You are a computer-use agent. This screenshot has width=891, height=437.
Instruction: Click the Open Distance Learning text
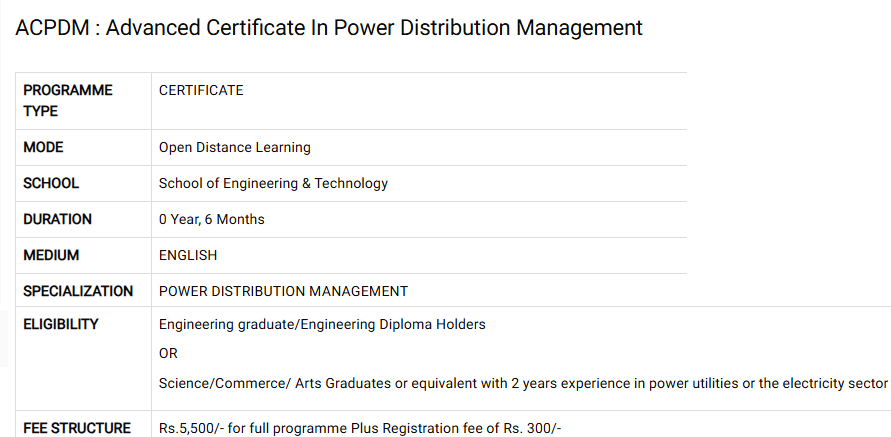tap(235, 147)
